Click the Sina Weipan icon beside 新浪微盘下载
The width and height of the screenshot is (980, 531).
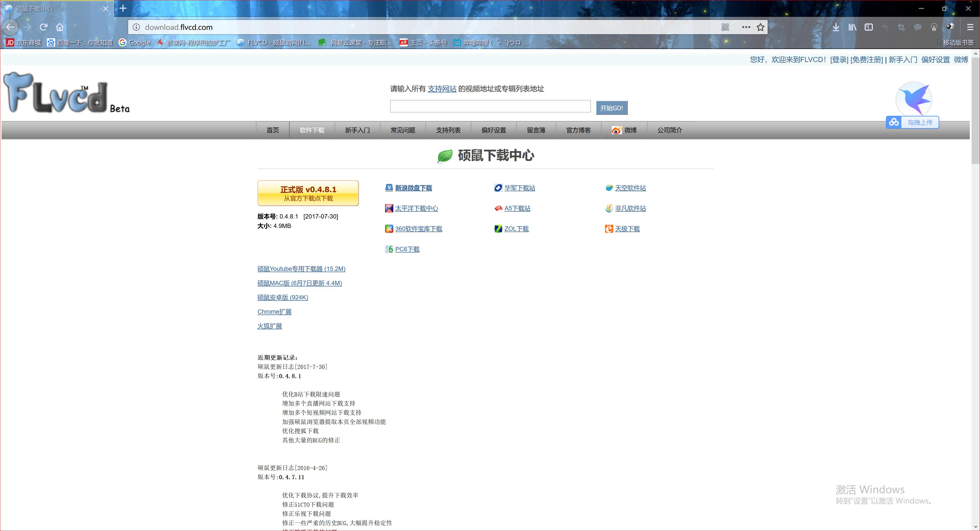coord(389,188)
